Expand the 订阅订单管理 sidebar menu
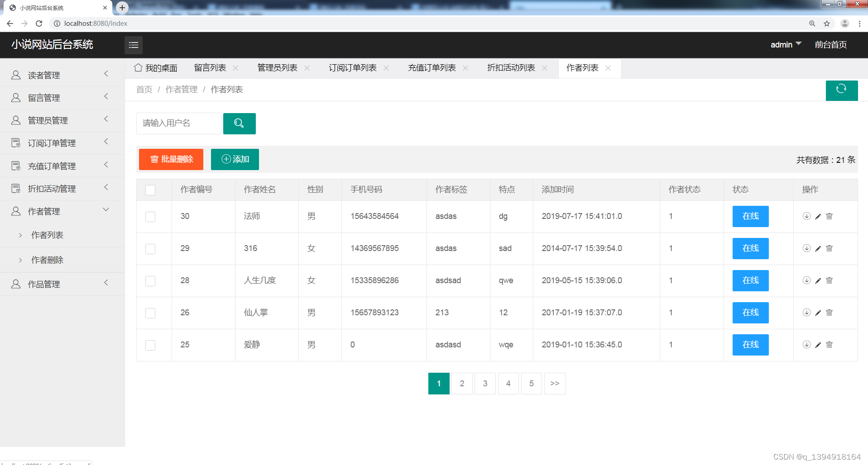868x465 pixels. 62,143
